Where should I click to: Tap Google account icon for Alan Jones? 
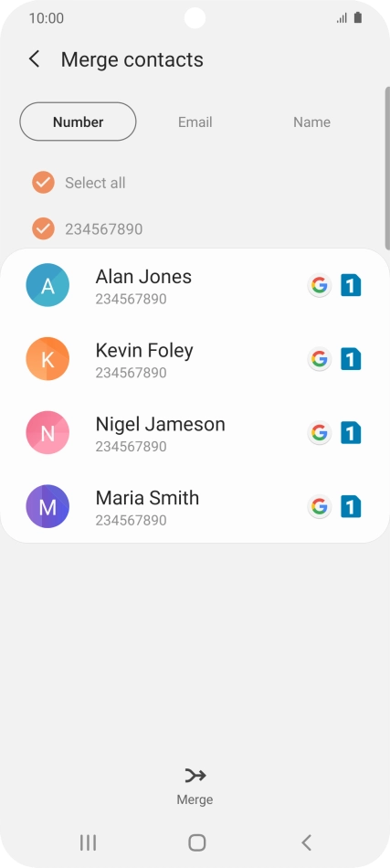[319, 286]
